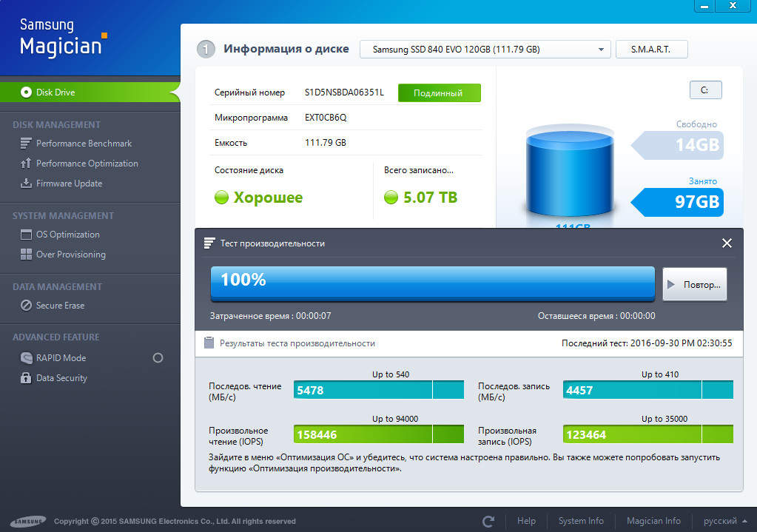Click the refresh icon in footer
Viewport: 757px width, 532px height.
pyautogui.click(x=488, y=521)
